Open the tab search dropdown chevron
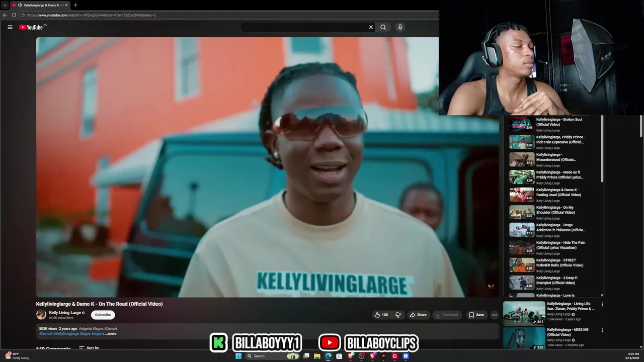This screenshot has height=362, width=644. coord(5,5)
